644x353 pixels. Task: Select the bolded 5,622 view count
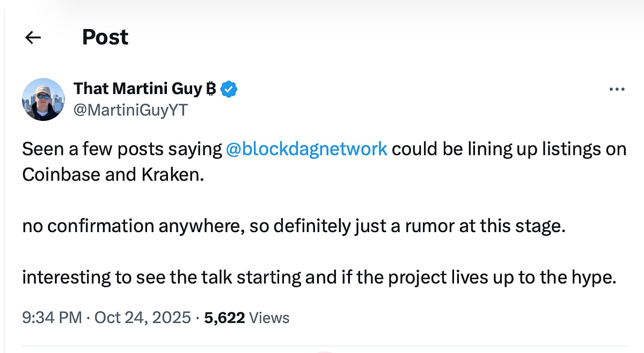click(x=224, y=318)
